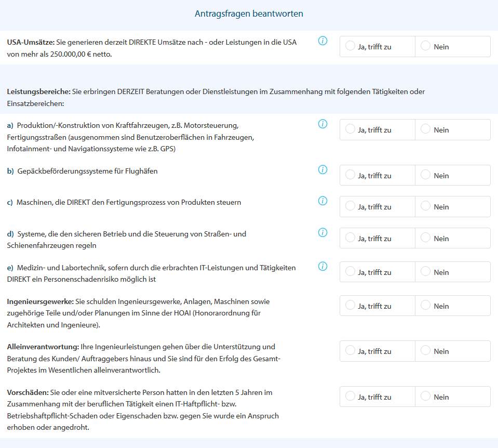Show info for Straßen- und Schienenfahrzeuge question
Image resolution: width=498 pixels, height=448 pixels.
pyautogui.click(x=322, y=232)
